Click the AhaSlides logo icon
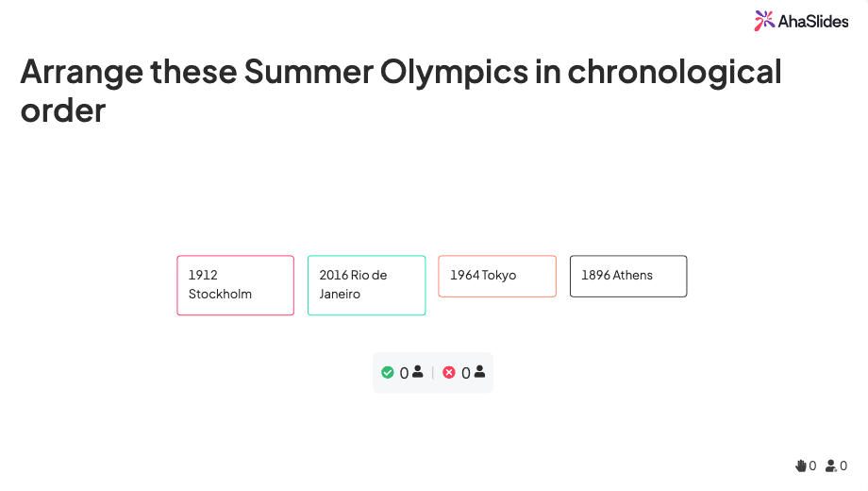This screenshot has height=491, width=868. pos(764,21)
